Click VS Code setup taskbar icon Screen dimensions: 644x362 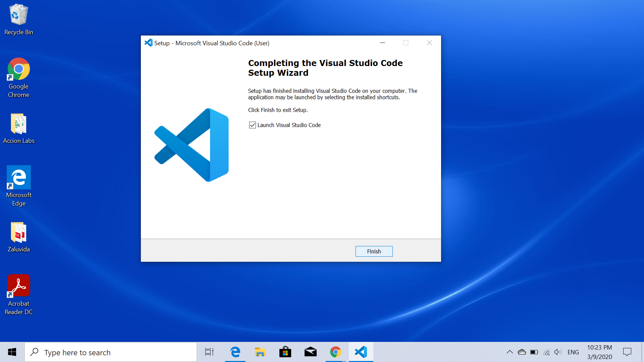[x=361, y=352]
